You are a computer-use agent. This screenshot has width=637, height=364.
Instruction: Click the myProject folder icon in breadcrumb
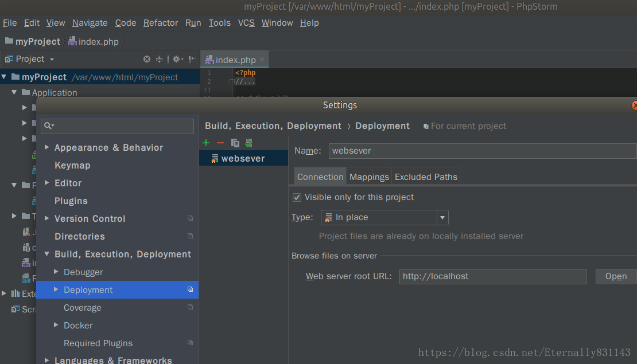9,41
